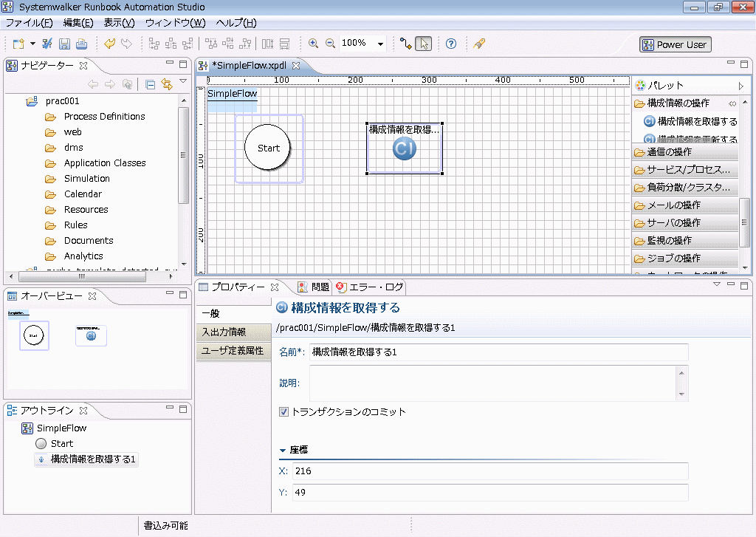Expand the サーバの操作 palette drawer
The height and width of the screenshot is (537, 756).
click(x=684, y=223)
